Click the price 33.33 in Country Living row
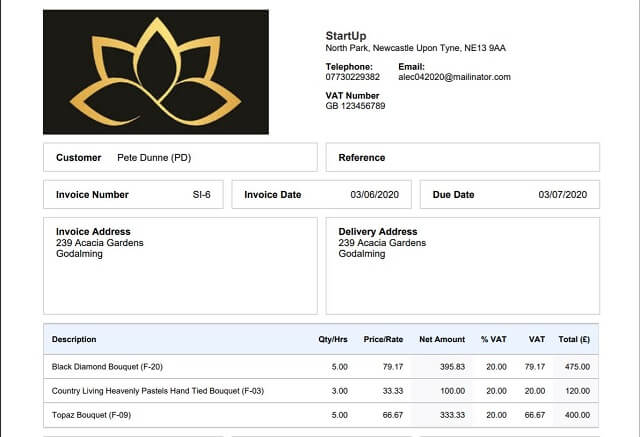 [x=393, y=391]
